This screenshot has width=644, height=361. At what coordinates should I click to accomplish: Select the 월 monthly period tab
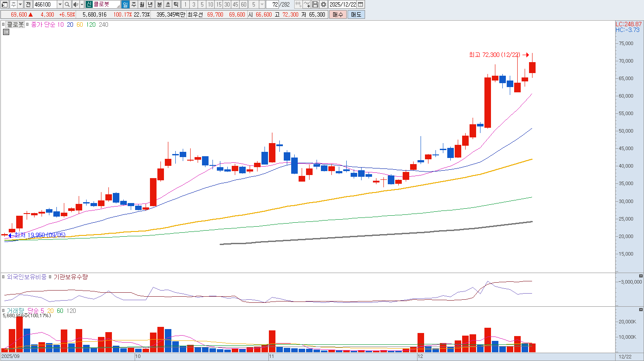[142, 4]
